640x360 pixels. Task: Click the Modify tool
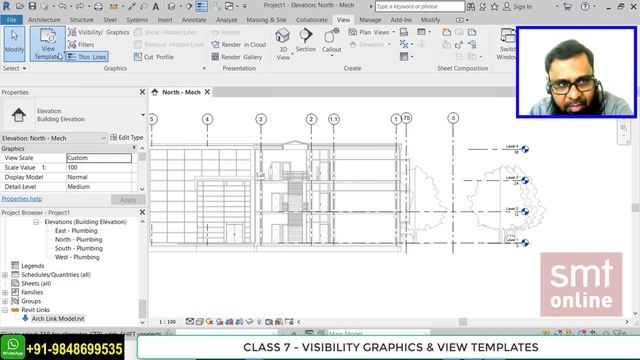point(14,44)
